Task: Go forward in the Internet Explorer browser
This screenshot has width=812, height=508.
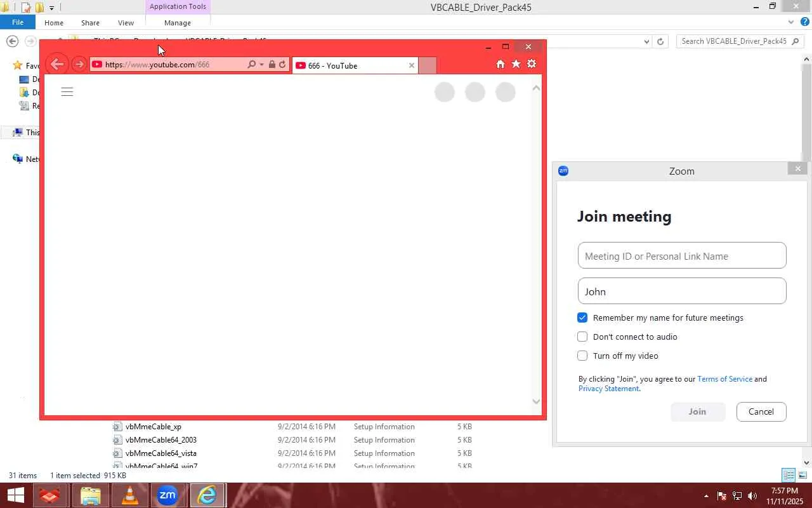Action: [79, 64]
